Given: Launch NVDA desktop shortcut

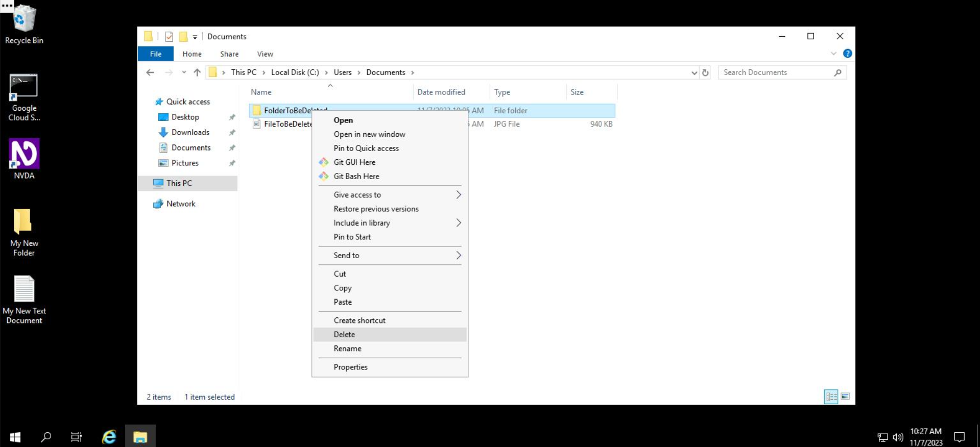Looking at the screenshot, I should tap(23, 159).
